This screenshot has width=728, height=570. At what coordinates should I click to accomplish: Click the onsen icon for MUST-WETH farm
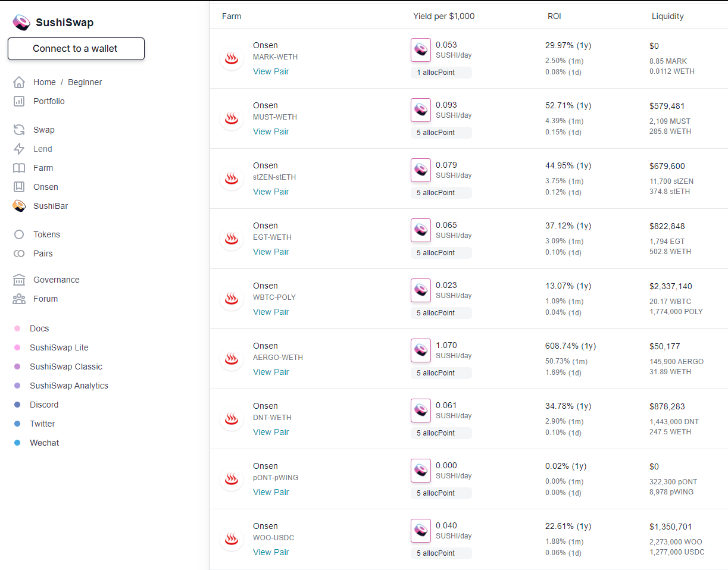click(x=232, y=118)
